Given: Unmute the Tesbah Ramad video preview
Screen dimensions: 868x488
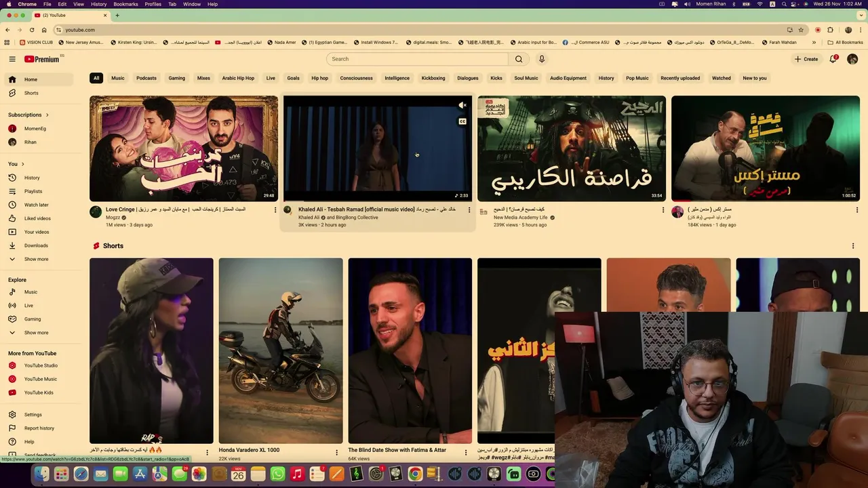Looking at the screenshot, I should pyautogui.click(x=462, y=105).
